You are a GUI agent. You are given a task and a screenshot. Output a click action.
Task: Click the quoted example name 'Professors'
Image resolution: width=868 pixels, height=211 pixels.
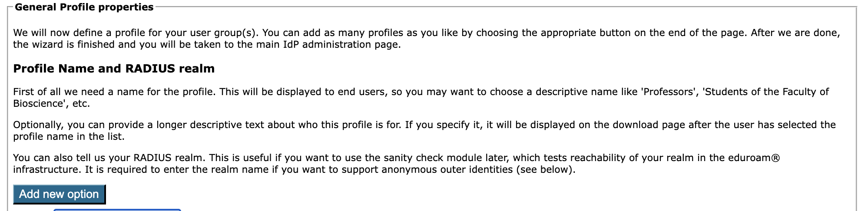670,92
